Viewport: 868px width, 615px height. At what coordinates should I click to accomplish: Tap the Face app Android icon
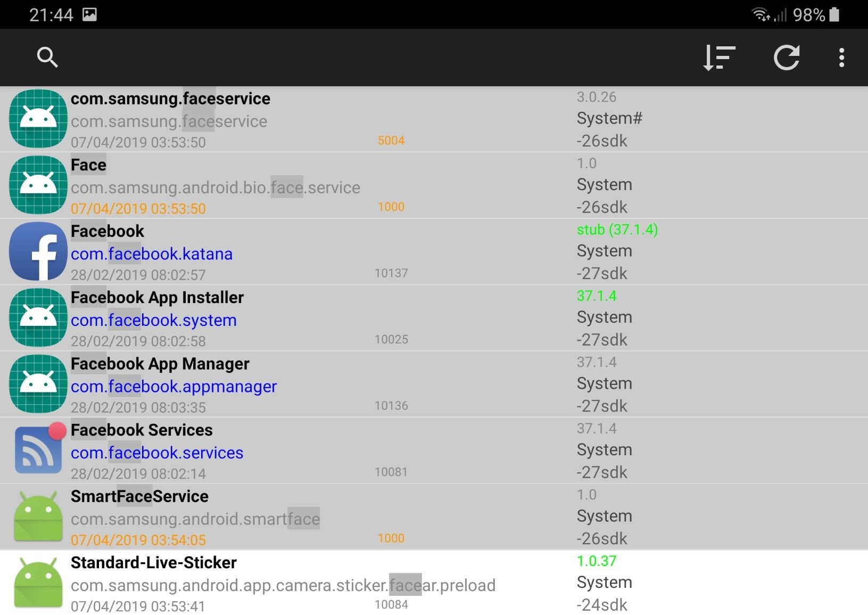[x=38, y=185]
